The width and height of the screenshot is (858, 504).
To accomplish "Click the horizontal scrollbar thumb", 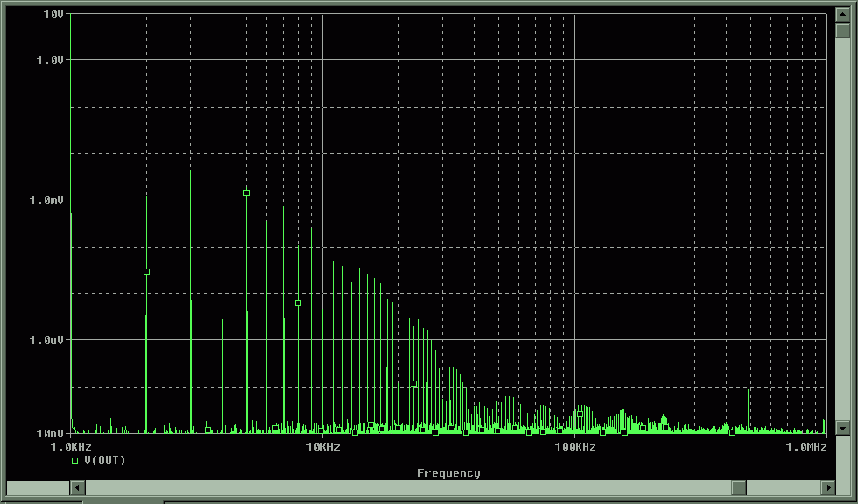I will coord(739,487).
